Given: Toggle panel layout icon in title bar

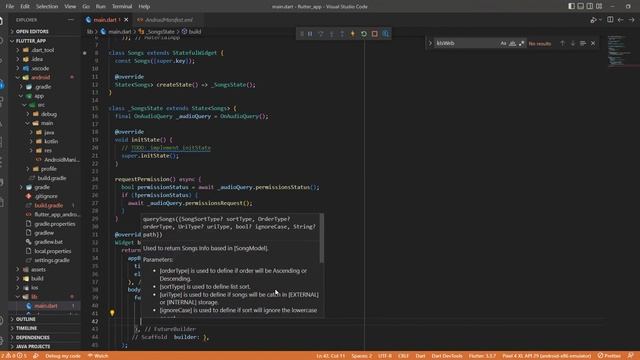Looking at the screenshot, I should click(x=580, y=6).
